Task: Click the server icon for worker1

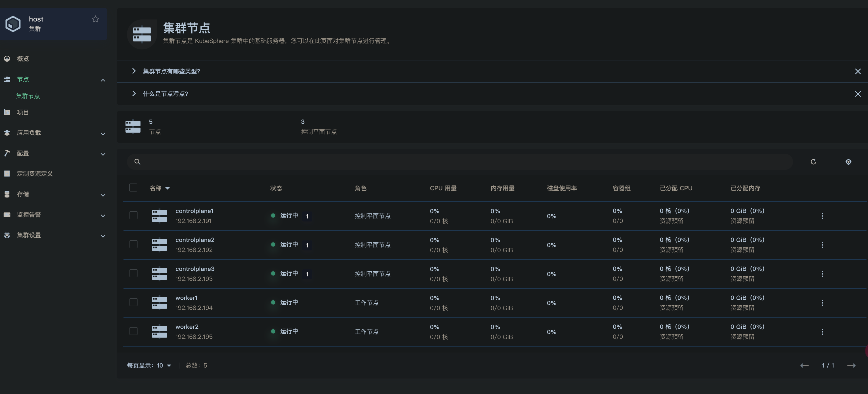Action: 159,303
